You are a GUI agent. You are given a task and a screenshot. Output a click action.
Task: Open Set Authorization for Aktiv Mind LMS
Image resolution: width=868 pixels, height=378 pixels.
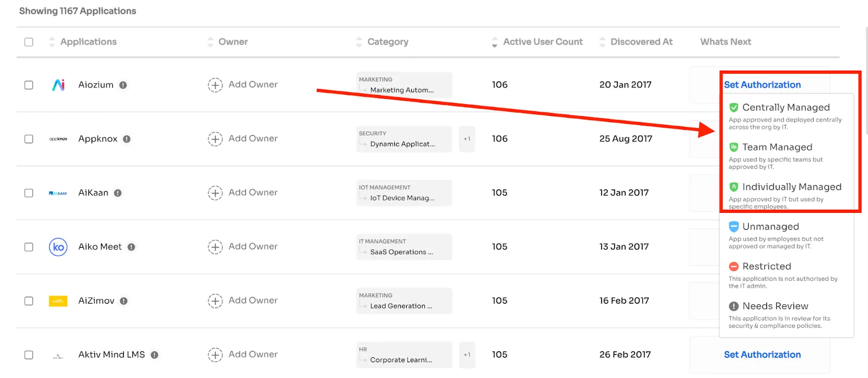click(762, 355)
